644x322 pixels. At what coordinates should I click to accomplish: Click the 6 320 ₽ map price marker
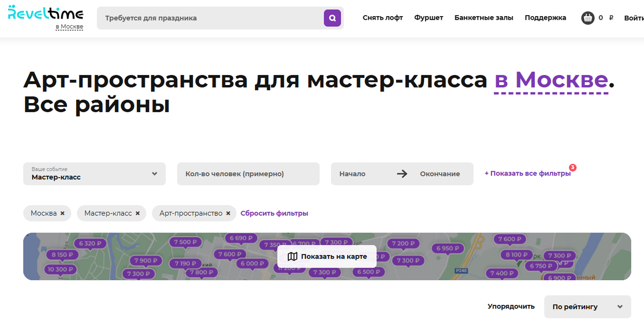[x=91, y=244]
